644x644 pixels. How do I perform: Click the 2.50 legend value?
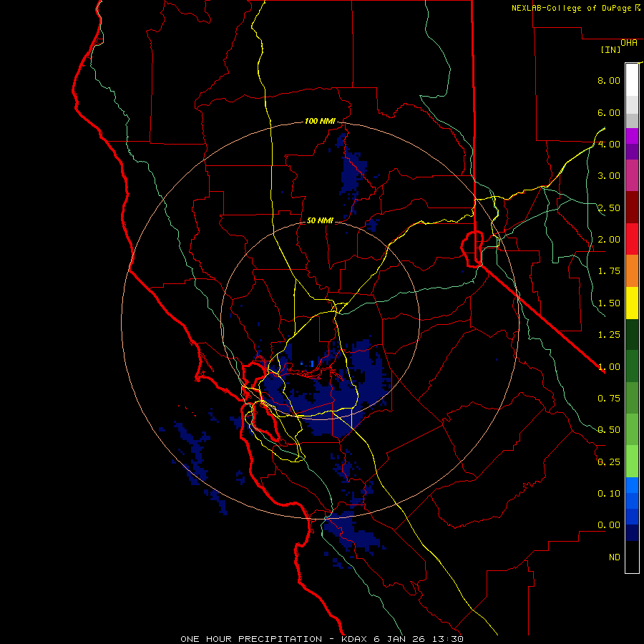[x=609, y=208]
